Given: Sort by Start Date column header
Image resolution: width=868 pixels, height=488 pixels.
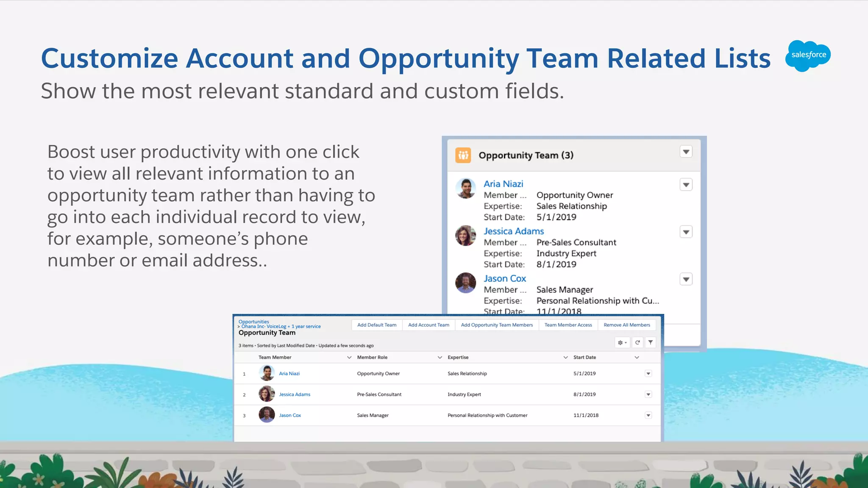Looking at the screenshot, I should (584, 358).
